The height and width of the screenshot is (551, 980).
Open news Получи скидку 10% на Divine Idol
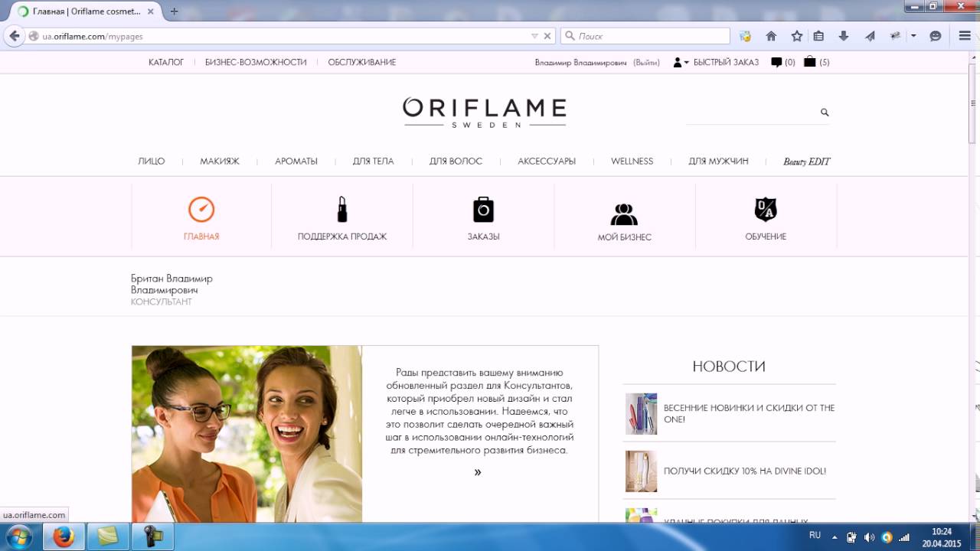(x=745, y=471)
